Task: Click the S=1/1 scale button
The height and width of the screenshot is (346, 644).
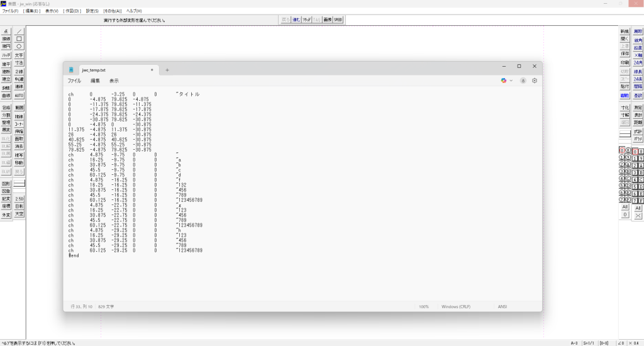Action: [x=589, y=343]
